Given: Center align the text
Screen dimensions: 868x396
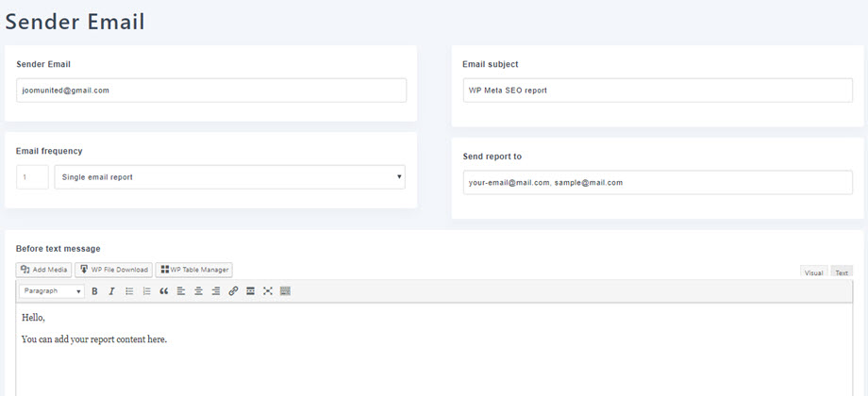Looking at the screenshot, I should pos(198,291).
